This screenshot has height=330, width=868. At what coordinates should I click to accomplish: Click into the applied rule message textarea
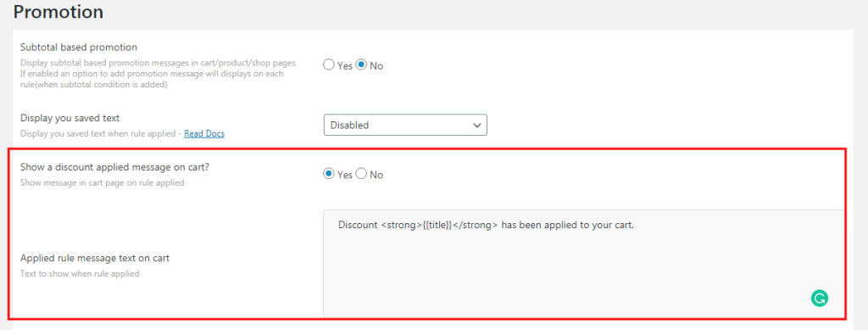point(584,264)
